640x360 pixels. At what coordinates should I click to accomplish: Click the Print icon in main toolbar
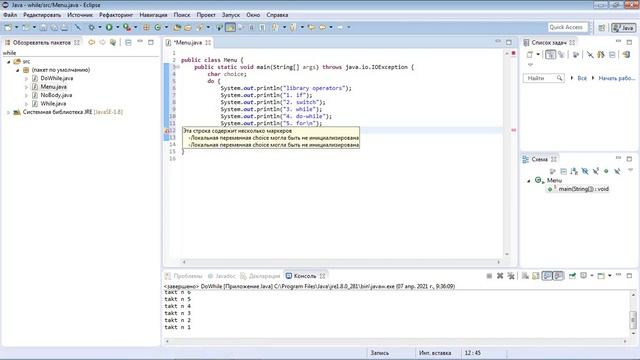pyautogui.click(x=64, y=27)
